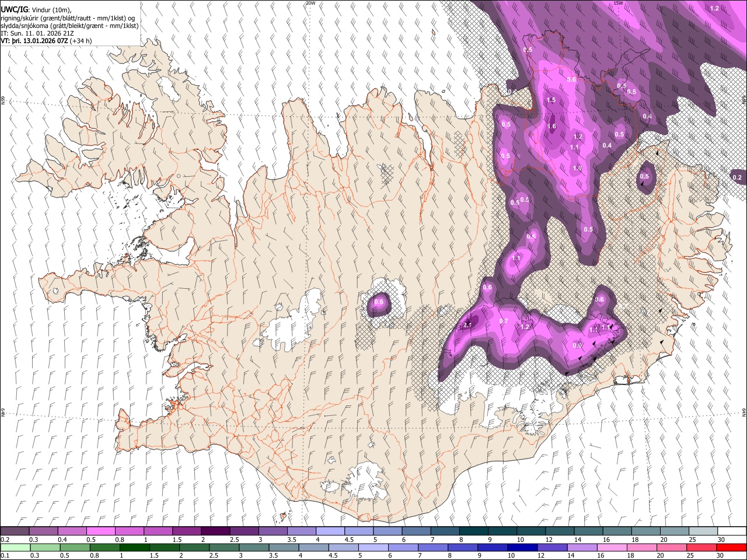Select the deep blue rain swatch starting at 10

(x=522, y=547)
